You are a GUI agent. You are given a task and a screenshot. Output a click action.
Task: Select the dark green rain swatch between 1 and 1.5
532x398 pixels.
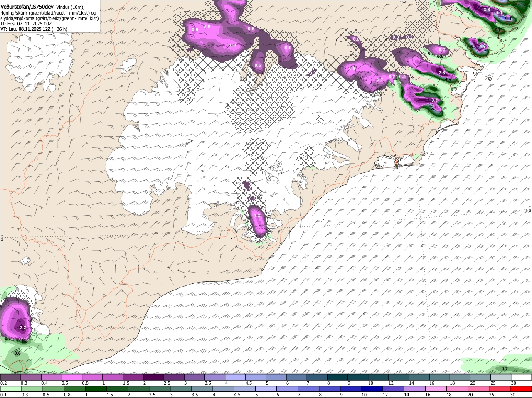tap(95, 389)
